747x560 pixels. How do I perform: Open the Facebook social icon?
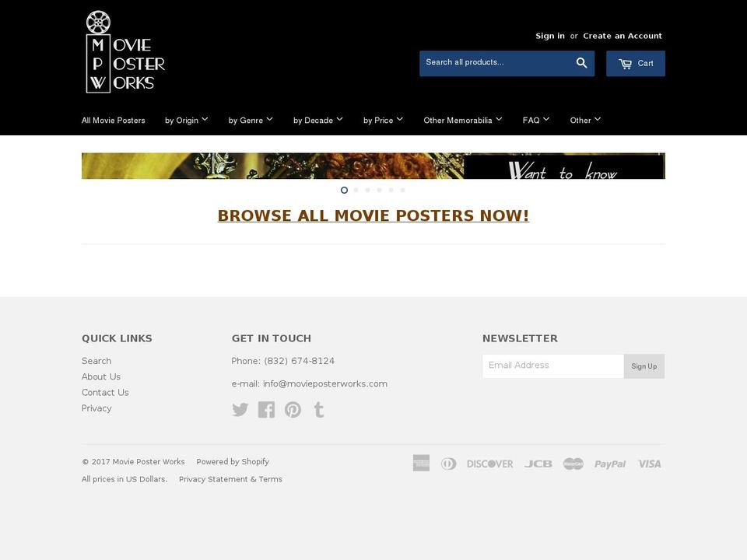click(266, 410)
